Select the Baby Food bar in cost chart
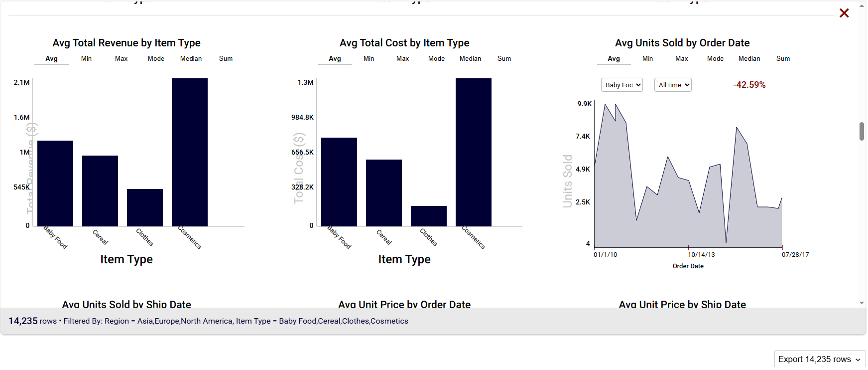The width and height of the screenshot is (868, 370). [x=339, y=180]
